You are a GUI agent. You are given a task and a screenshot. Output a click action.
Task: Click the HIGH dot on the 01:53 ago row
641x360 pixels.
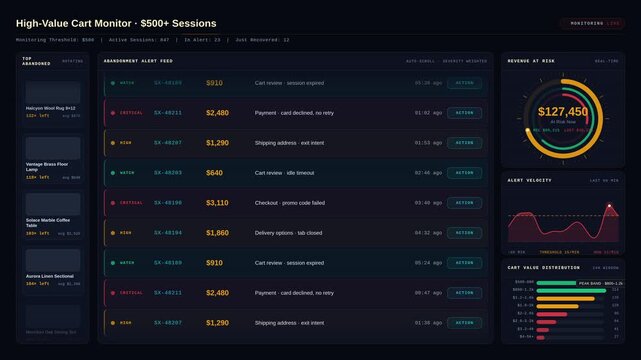[113, 143]
